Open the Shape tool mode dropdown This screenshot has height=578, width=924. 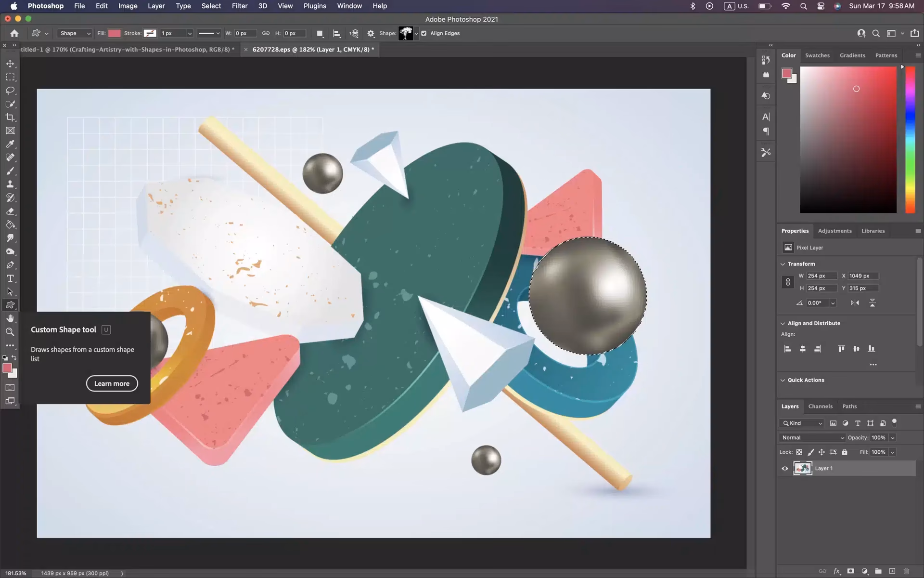tap(74, 33)
